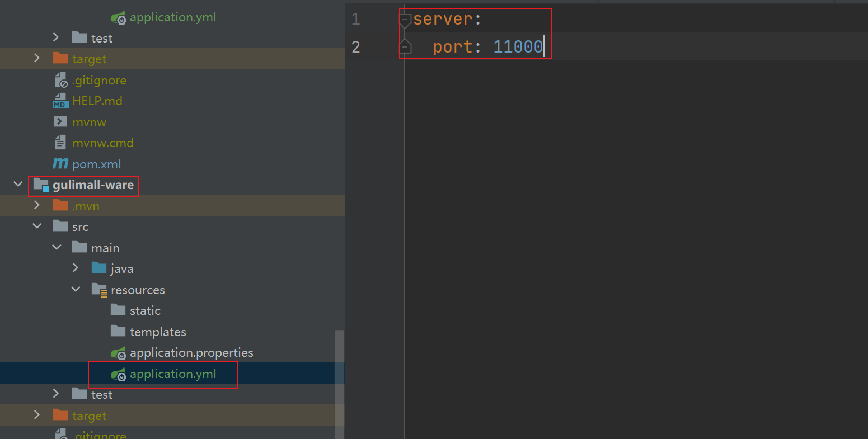This screenshot has height=439, width=868.
Task: Select the application.properties file name
Action: point(191,353)
